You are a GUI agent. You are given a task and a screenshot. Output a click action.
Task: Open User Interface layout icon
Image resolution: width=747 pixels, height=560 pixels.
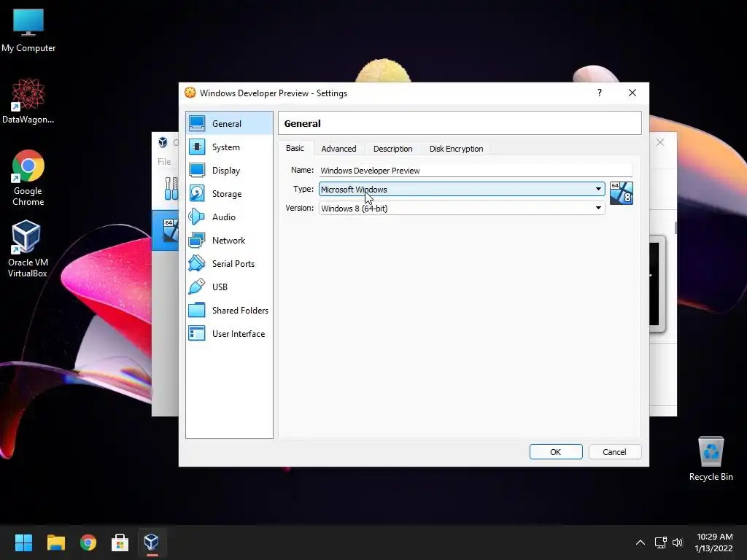197,333
